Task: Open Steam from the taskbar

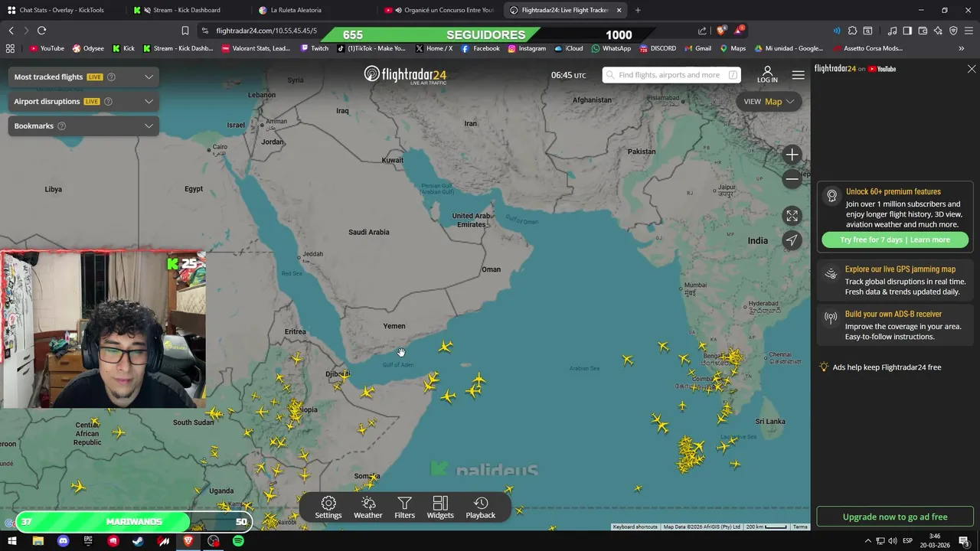Action: click(x=138, y=541)
